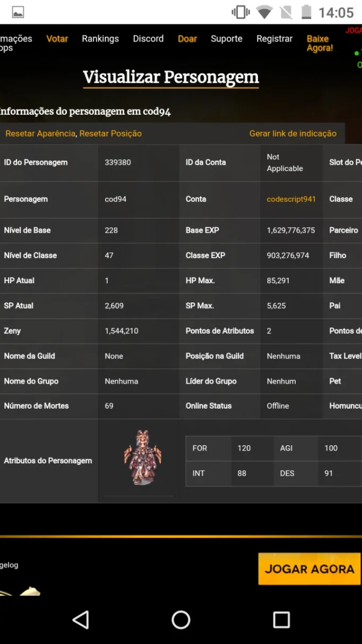The height and width of the screenshot is (644, 362).
Task: Open the codescript941 account link
Action: [291, 199]
